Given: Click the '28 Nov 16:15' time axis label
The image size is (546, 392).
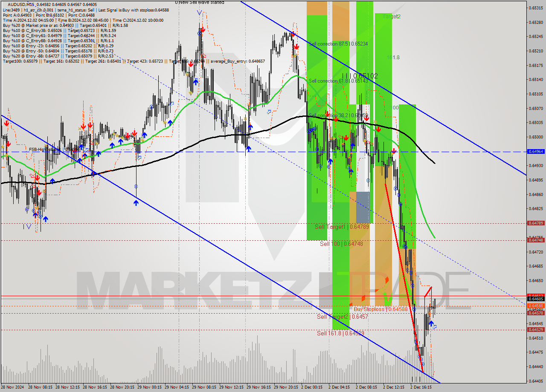Looking at the screenshot, I should coord(95,387).
